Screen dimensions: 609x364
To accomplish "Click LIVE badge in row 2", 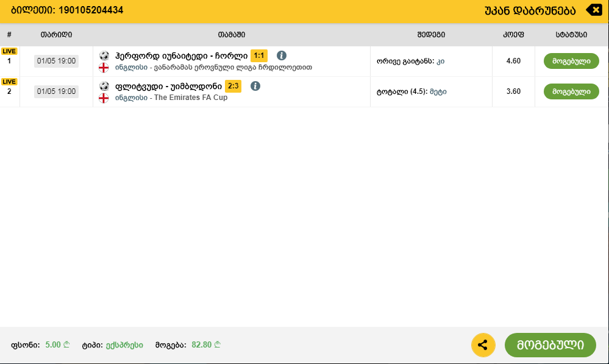I will (9, 82).
